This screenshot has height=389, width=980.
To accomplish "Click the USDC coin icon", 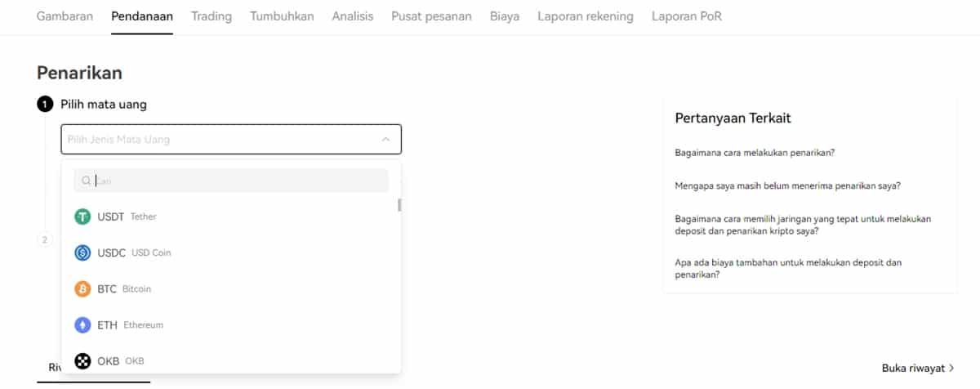I will click(82, 253).
